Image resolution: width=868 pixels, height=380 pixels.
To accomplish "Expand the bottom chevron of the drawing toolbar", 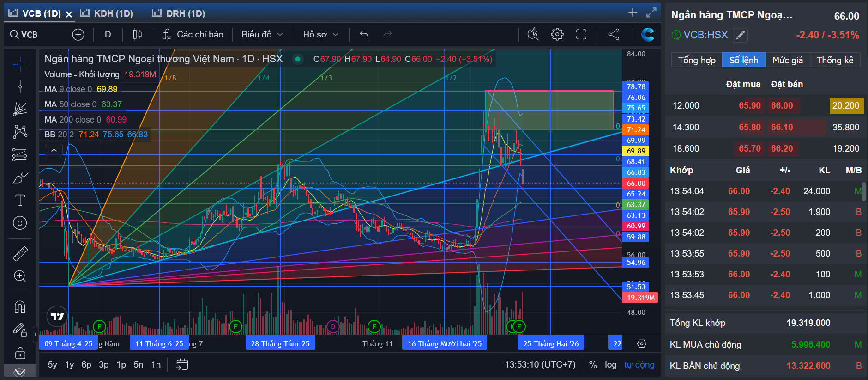I will [20, 372].
